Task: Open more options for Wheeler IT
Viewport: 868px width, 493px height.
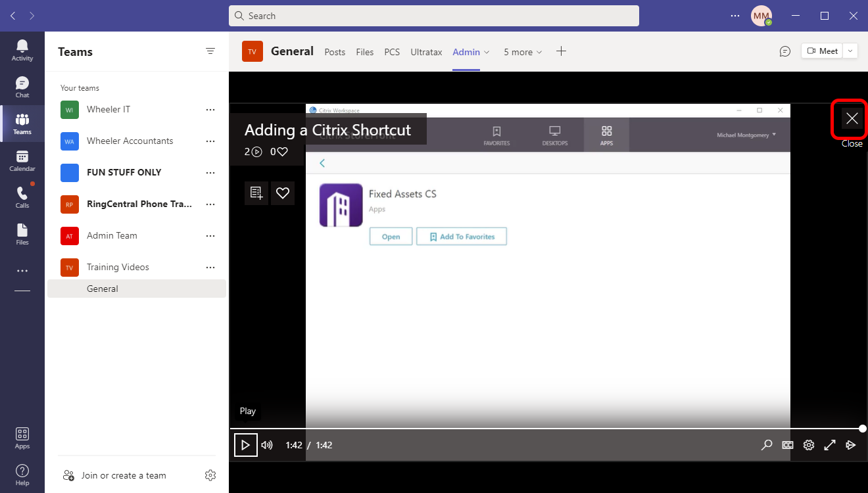Action: pos(210,109)
